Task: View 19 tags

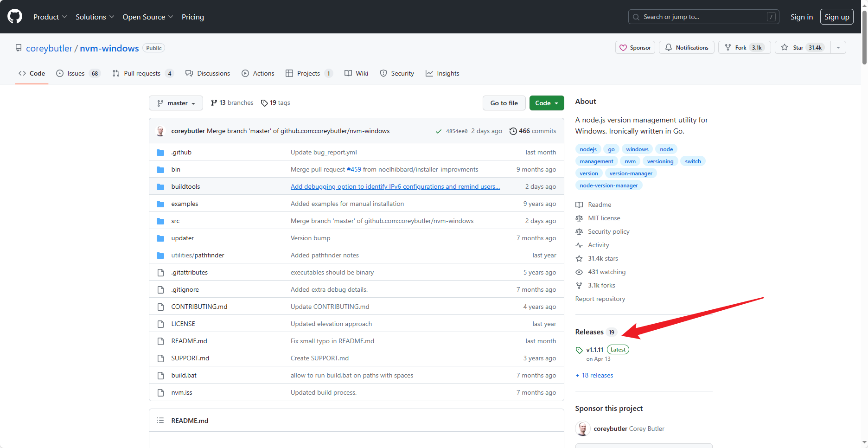Action: tap(275, 103)
